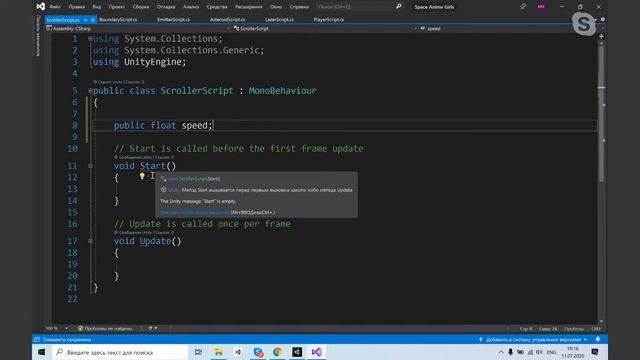
Task: Open the speed member dropdown
Action: 509,29
